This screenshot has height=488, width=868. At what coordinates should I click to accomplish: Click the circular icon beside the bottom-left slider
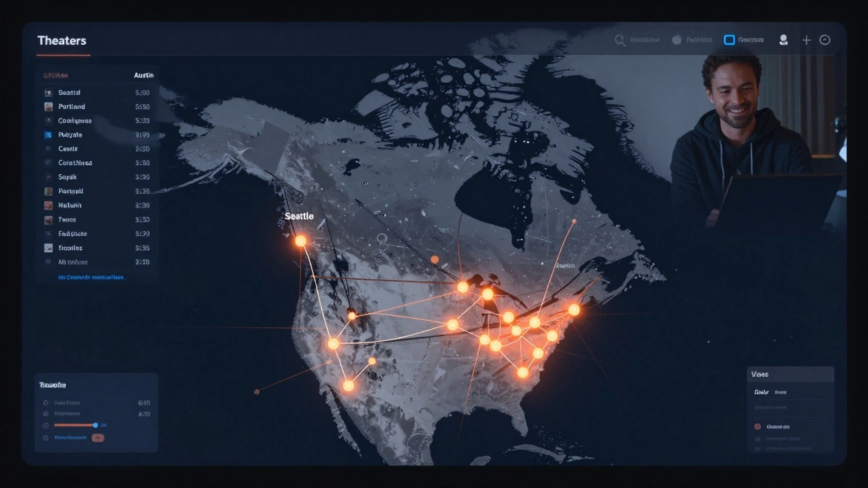pos(46,425)
